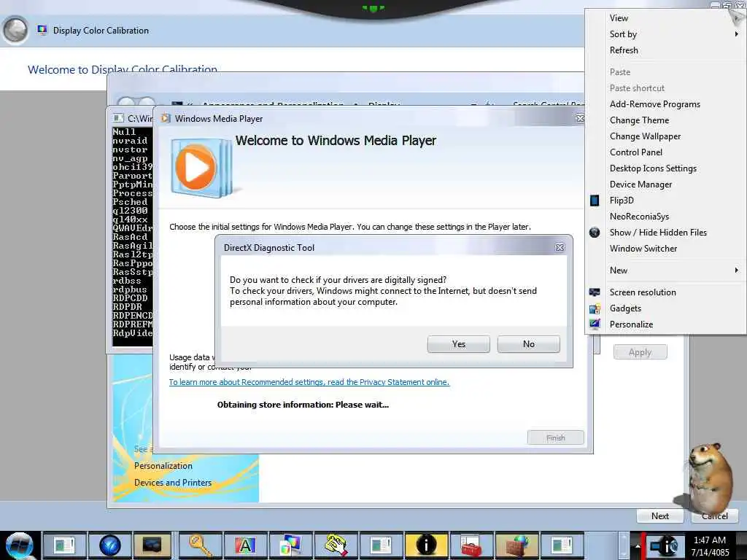Click the taskbar clock showing 1:47 AM
This screenshot has height=560, width=747.
point(709,545)
